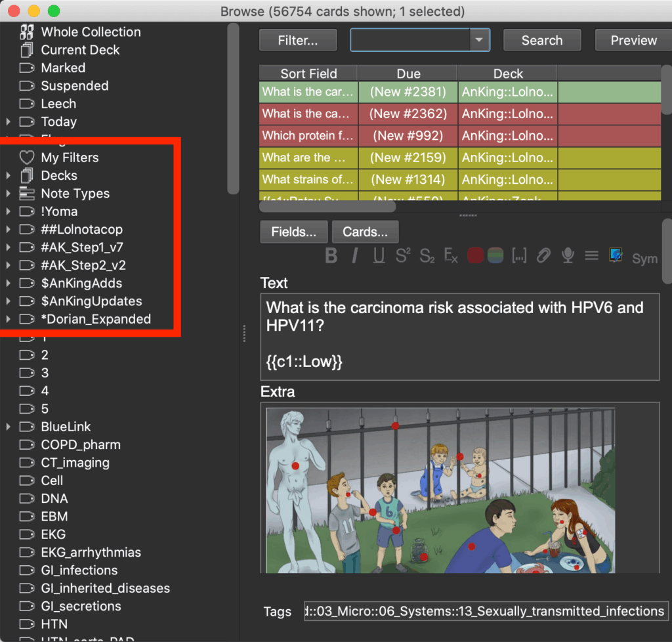Open the editor hamburger options menu
This screenshot has width=672, height=642.
tap(592, 256)
